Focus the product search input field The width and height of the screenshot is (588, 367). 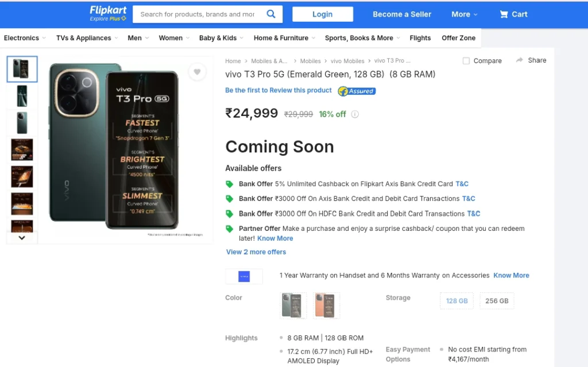[x=198, y=14]
